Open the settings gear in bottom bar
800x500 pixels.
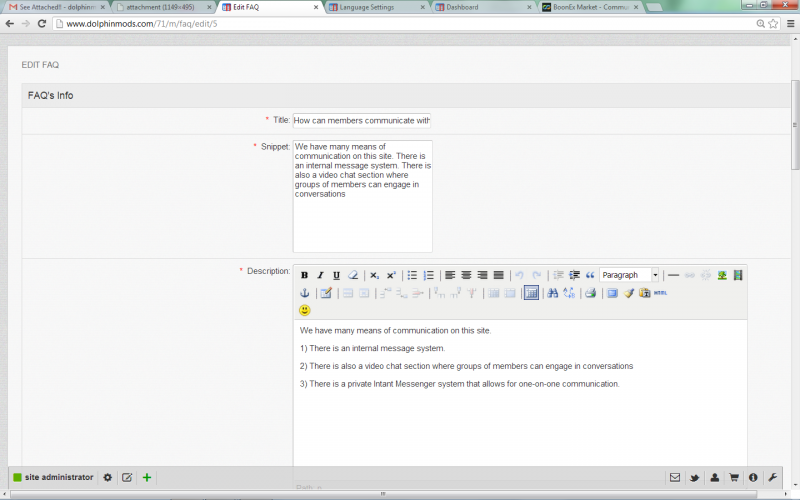click(x=107, y=478)
